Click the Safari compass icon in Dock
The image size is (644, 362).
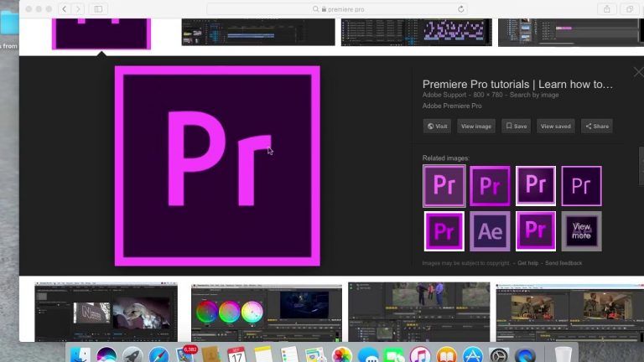159,354
